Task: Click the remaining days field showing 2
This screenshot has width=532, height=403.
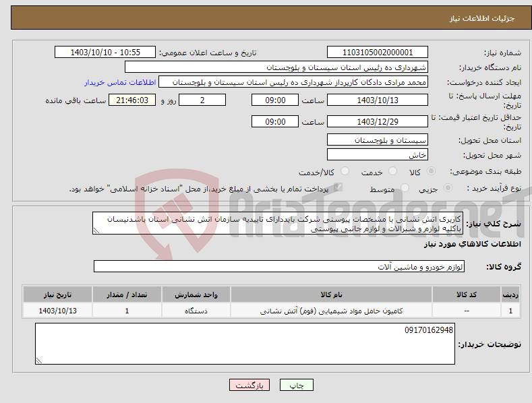Action: (x=202, y=100)
